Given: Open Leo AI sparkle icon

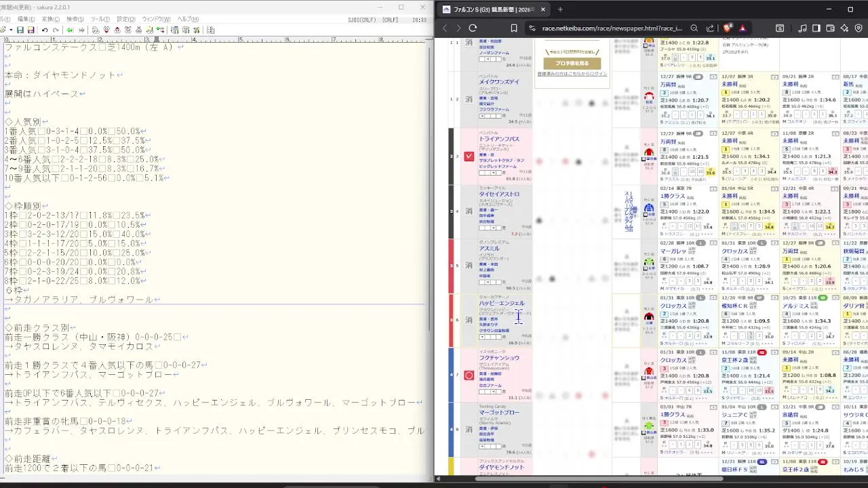Looking at the screenshot, I should click(844, 28).
